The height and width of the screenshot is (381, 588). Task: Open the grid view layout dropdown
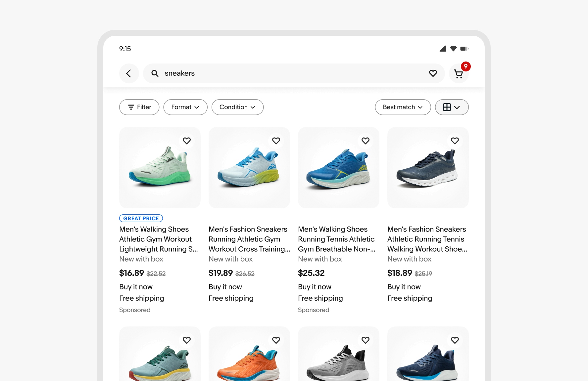tap(452, 107)
